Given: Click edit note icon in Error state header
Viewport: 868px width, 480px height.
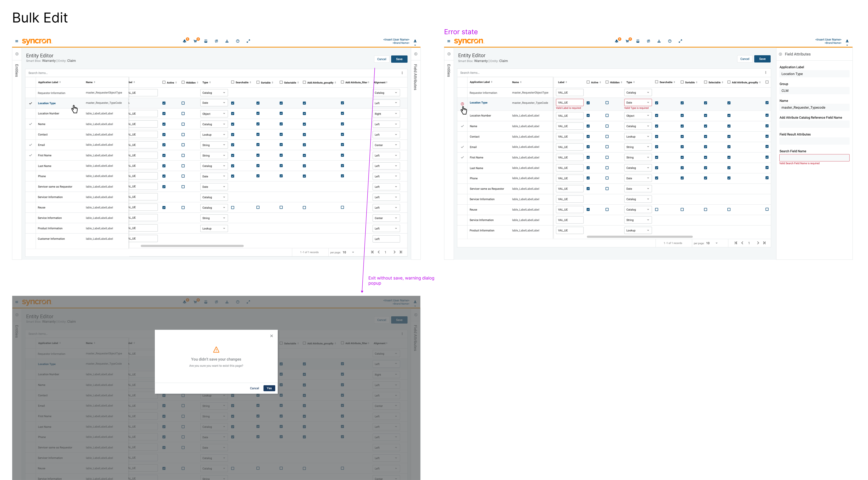Looking at the screenshot, I should pyautogui.click(x=648, y=41).
